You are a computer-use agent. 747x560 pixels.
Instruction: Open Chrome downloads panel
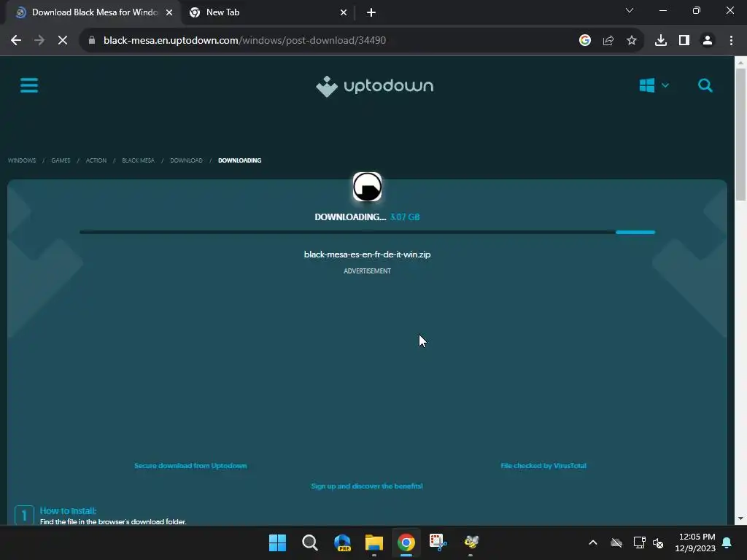[x=661, y=41]
